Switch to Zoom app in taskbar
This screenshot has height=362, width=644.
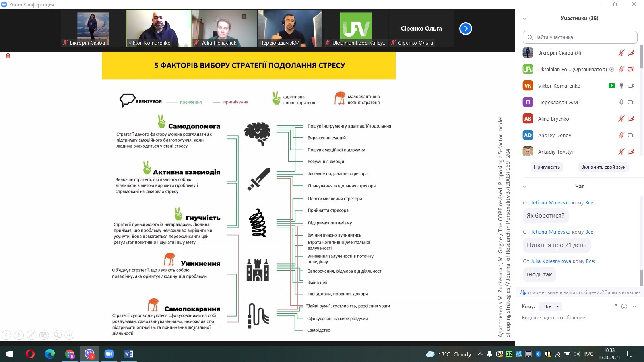109,354
